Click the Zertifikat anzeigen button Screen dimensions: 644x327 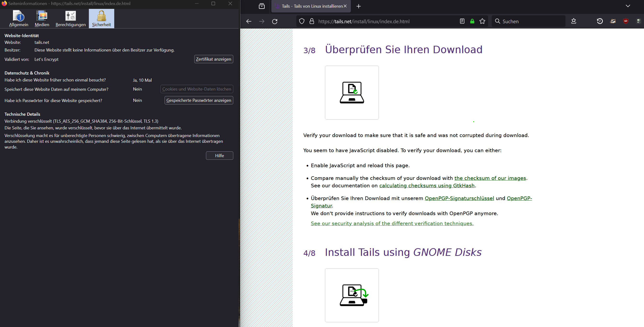click(x=213, y=59)
